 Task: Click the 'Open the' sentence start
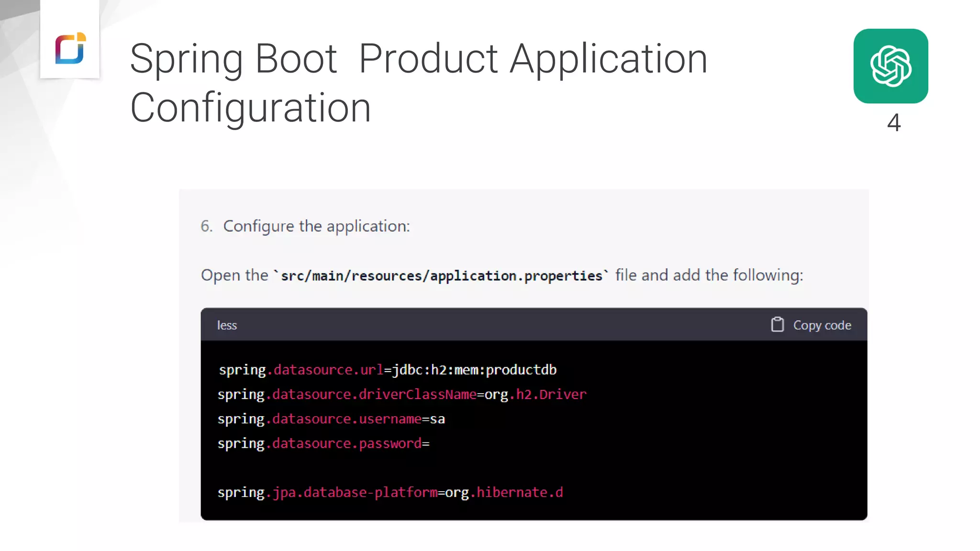(x=234, y=275)
